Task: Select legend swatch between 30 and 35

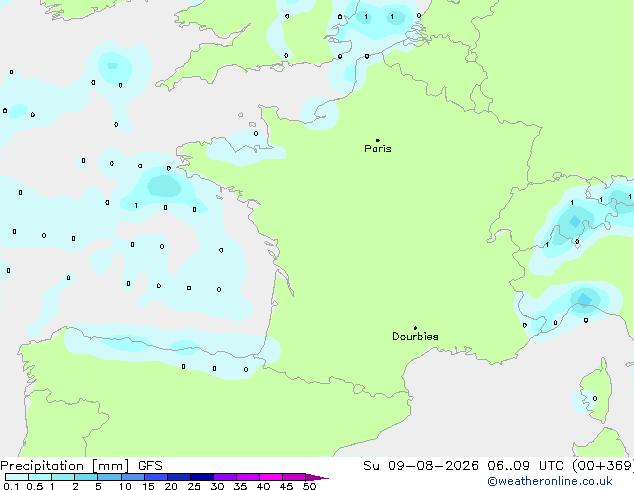Action: 225,477
